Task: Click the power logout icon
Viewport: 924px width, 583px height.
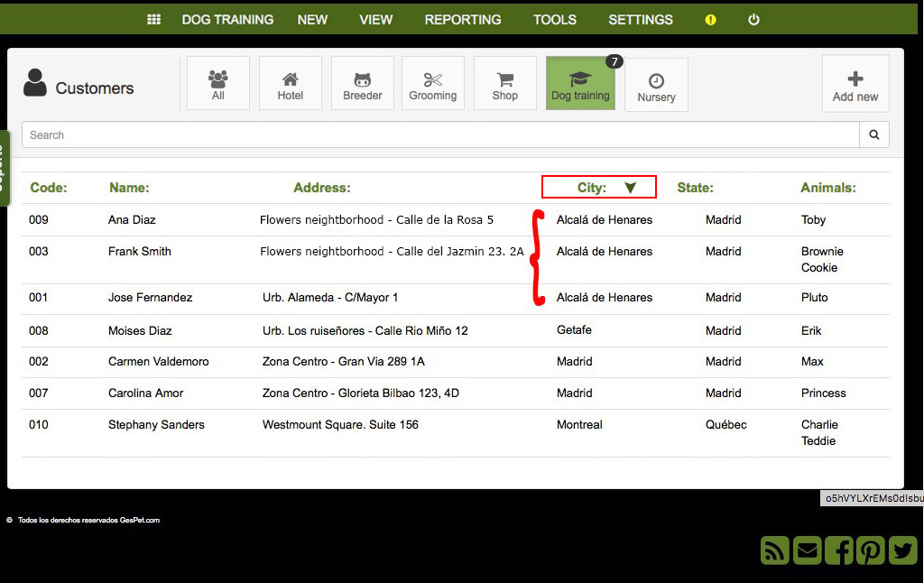Action: (x=753, y=20)
